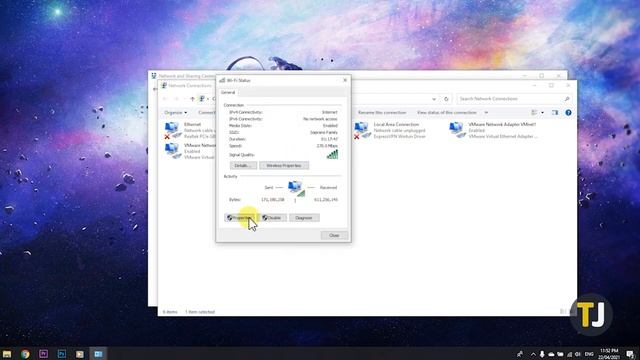Viewport: 640px width, 360px height.
Task: Click the Local Area Connection label
Action: pos(396,124)
